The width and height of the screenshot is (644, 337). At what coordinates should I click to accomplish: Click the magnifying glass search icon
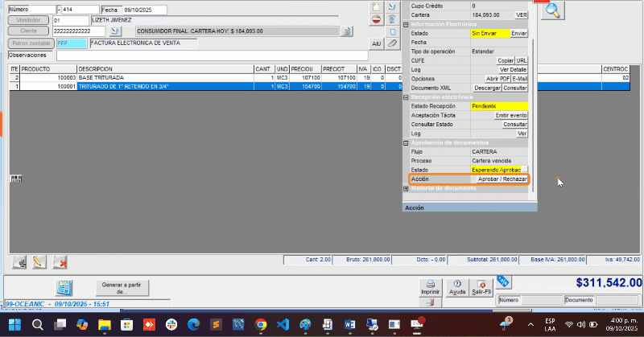pos(554,10)
